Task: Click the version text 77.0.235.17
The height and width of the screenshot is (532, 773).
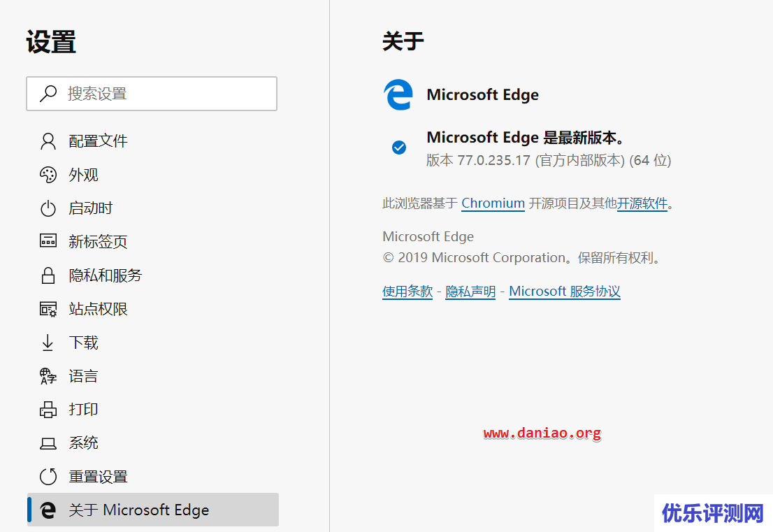Action: [494, 160]
